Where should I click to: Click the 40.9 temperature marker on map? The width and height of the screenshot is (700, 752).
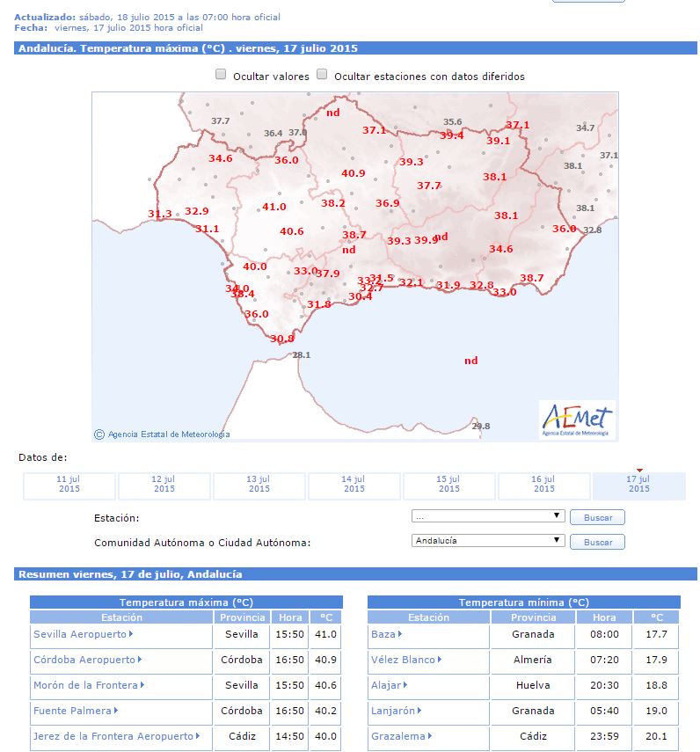click(x=354, y=174)
